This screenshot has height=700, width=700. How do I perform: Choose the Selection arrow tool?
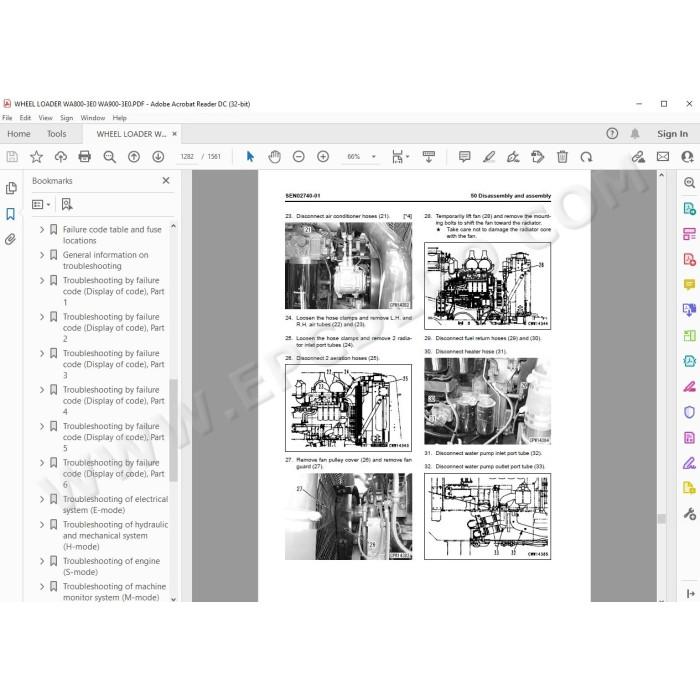pyautogui.click(x=250, y=157)
